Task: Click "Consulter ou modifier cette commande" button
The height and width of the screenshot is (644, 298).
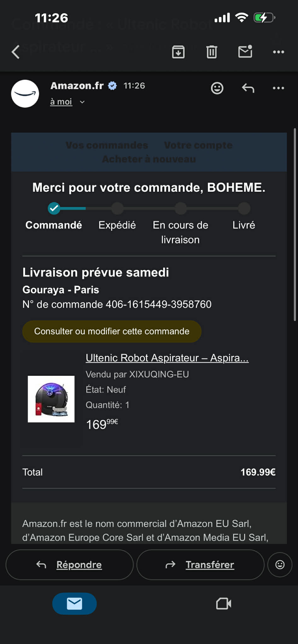Action: (x=112, y=331)
